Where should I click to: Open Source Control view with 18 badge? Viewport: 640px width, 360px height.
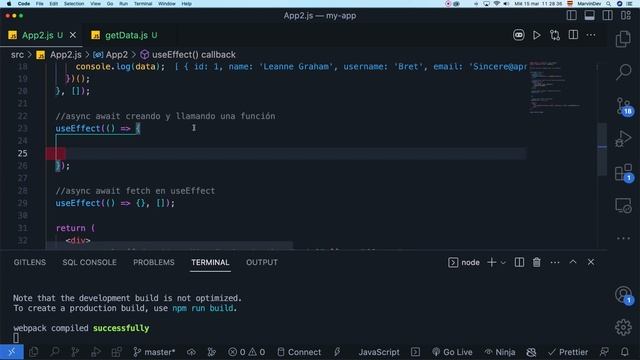pos(624,107)
